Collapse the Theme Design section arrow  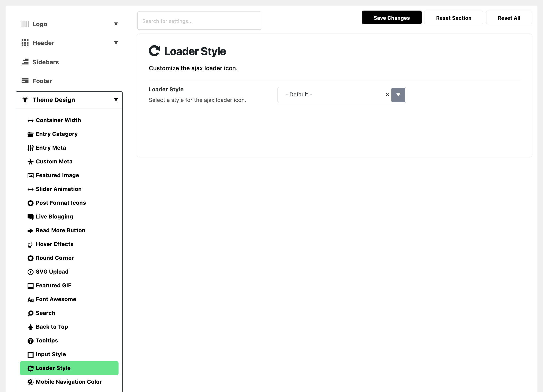point(116,100)
